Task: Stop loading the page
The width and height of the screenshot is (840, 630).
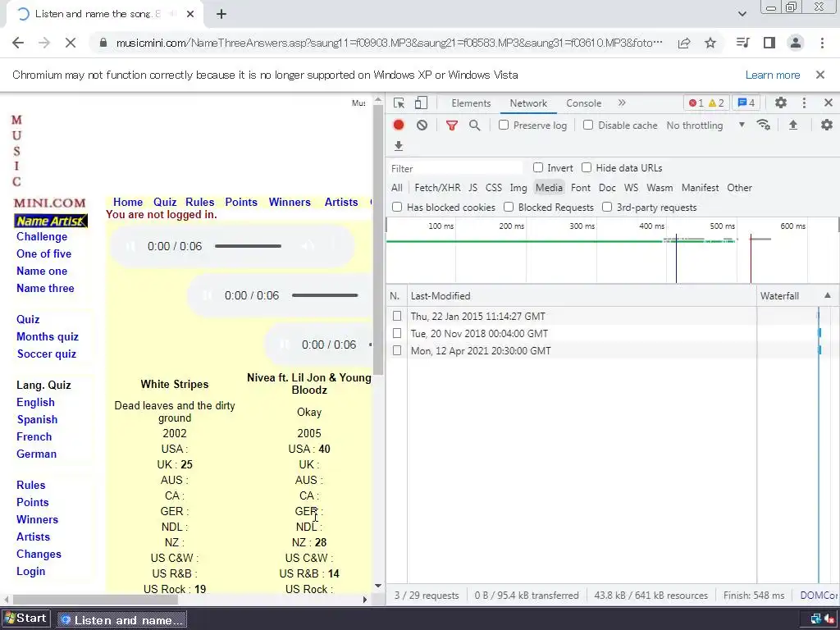Action: 71,43
